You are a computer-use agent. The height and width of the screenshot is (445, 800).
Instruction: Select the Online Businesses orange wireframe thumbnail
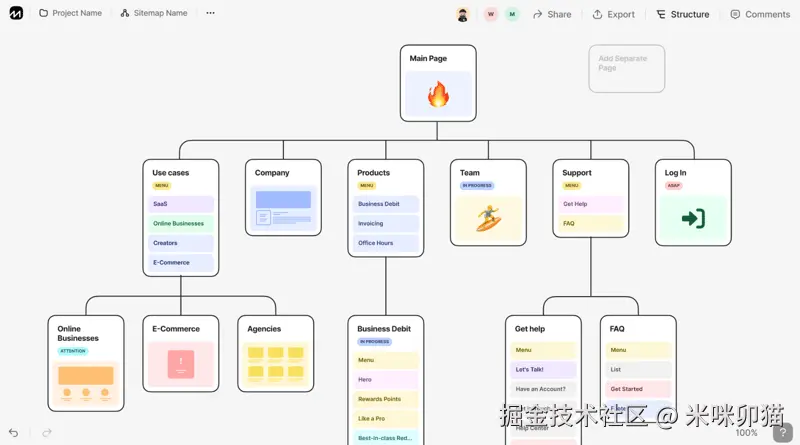point(86,383)
